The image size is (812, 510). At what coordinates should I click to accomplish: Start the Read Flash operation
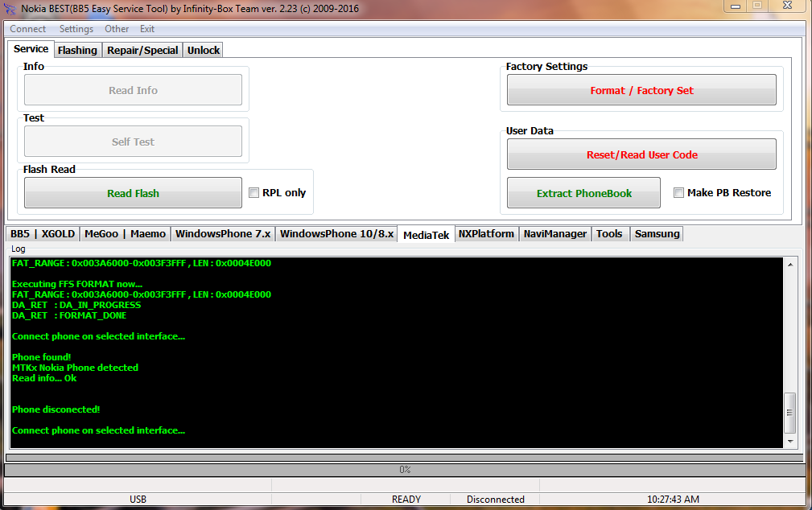click(x=133, y=193)
